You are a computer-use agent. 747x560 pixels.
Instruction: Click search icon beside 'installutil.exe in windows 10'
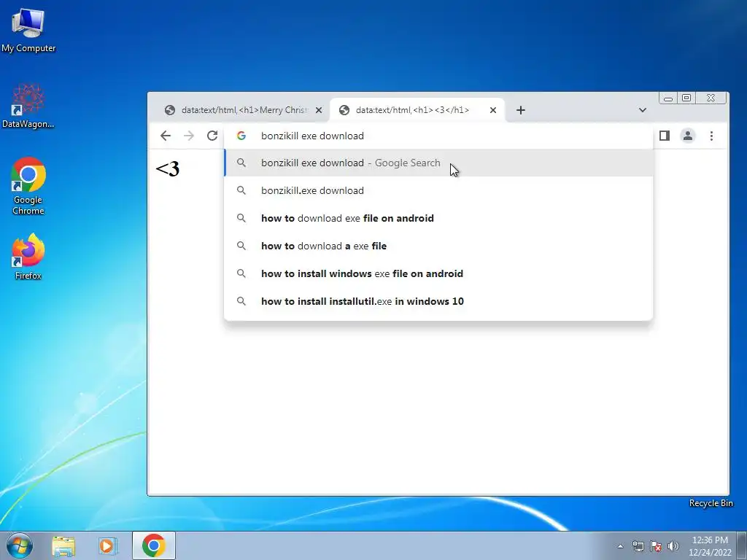pyautogui.click(x=241, y=301)
